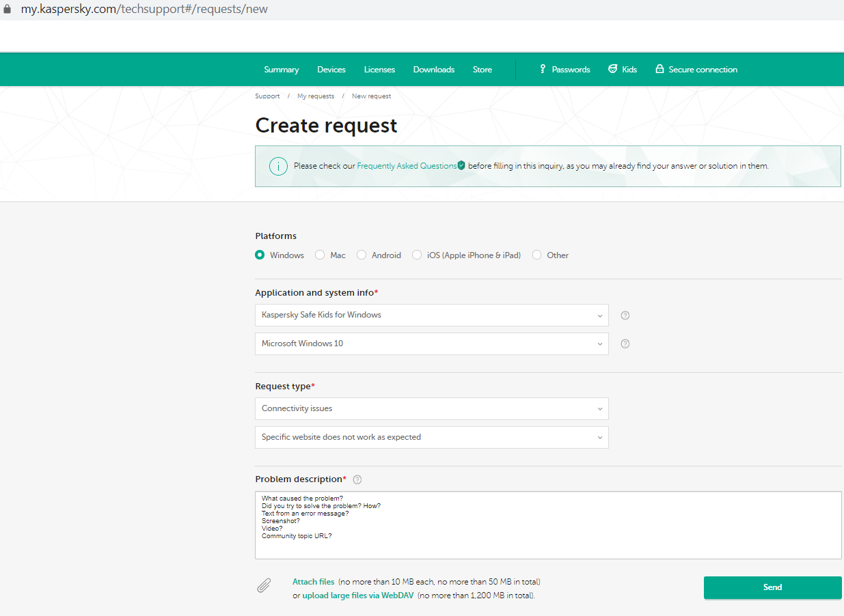Image resolution: width=844 pixels, height=616 pixels.
Task: Click New request breadcrumb item
Action: click(x=372, y=96)
